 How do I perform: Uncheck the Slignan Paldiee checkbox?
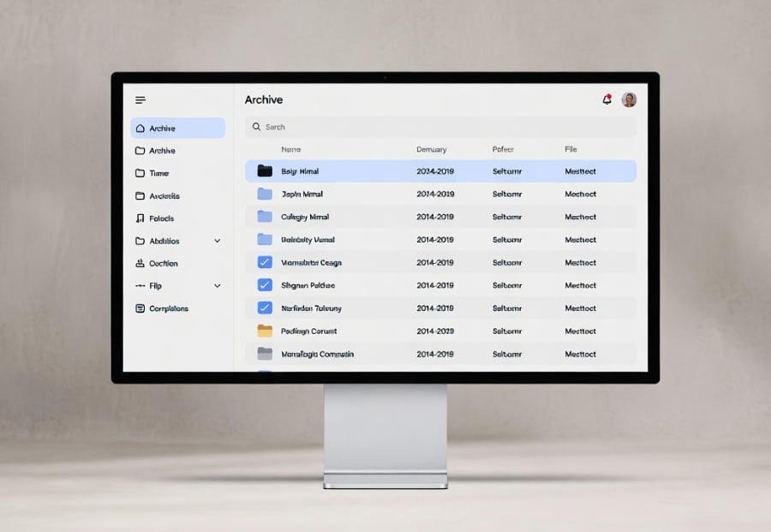coord(265,285)
